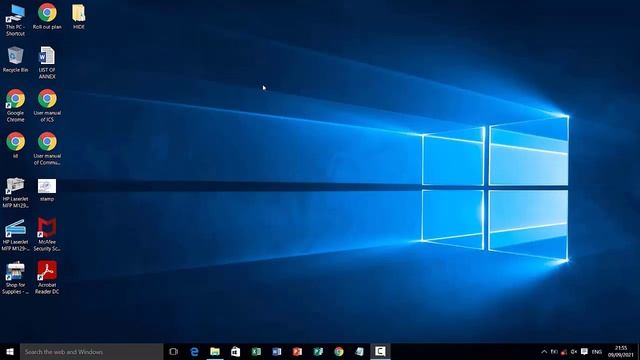Open the green P app in taskbar
Image resolution: width=640 pixels, height=360 pixels.
(318, 351)
